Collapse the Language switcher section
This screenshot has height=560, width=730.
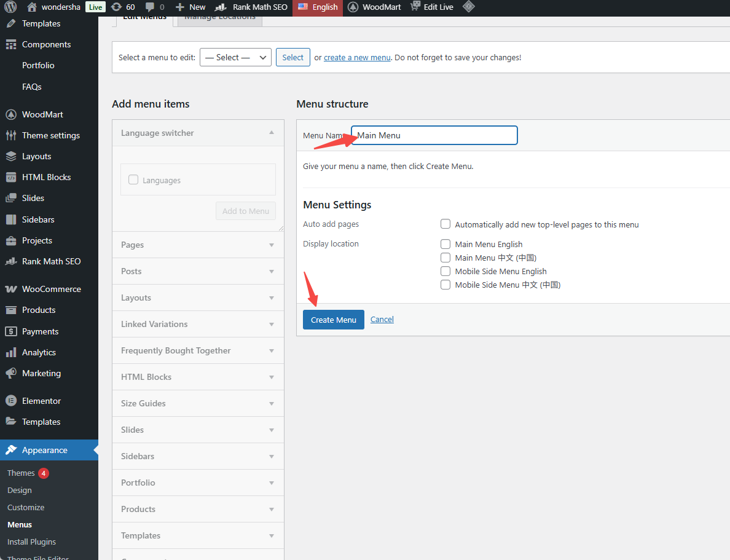271,131
